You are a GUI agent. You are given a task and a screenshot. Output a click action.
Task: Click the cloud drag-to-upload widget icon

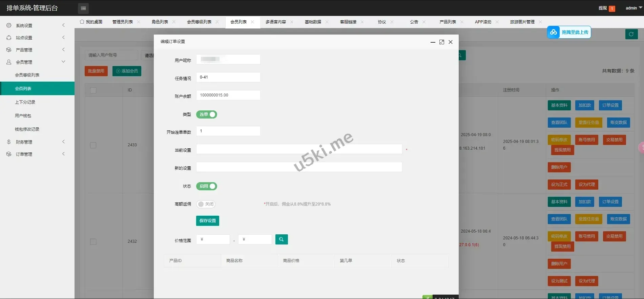coord(554,32)
